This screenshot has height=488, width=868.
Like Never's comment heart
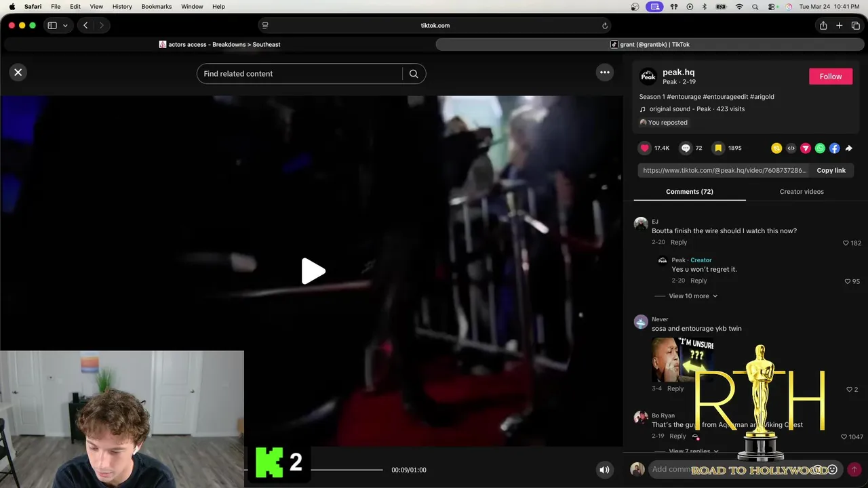pyautogui.click(x=848, y=390)
